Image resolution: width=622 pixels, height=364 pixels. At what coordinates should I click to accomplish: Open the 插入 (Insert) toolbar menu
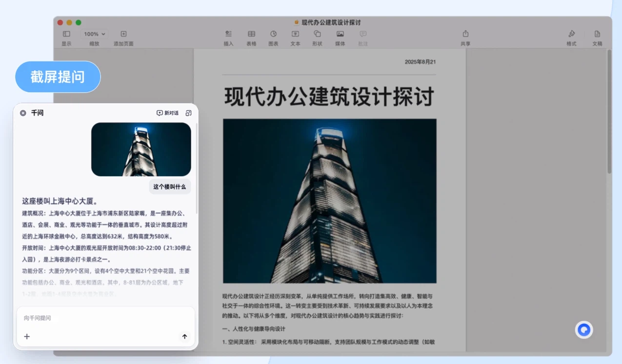coord(228,38)
